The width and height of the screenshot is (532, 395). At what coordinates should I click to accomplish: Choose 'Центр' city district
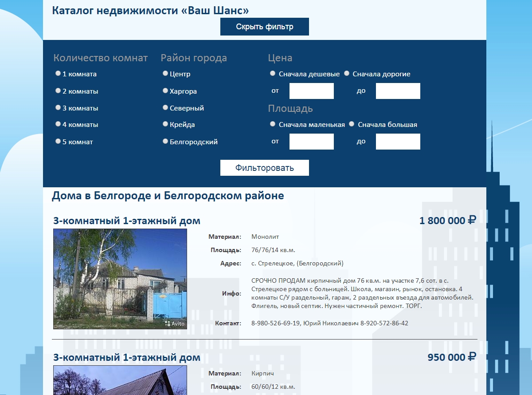165,74
